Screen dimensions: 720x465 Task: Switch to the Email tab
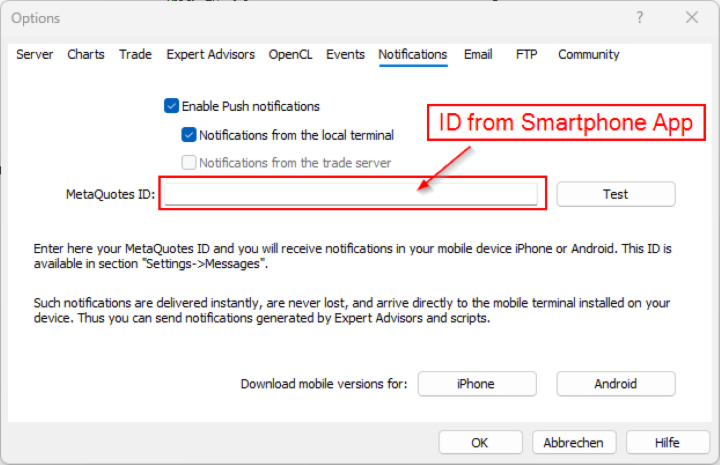point(478,55)
